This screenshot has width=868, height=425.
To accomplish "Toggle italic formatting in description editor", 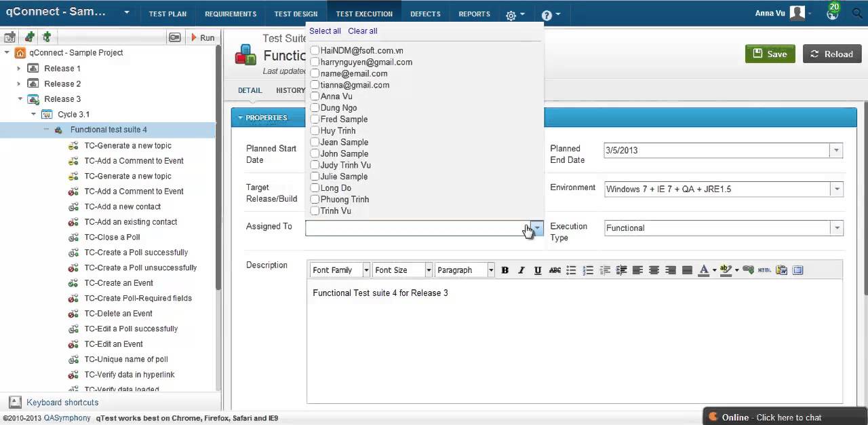I will (x=521, y=270).
